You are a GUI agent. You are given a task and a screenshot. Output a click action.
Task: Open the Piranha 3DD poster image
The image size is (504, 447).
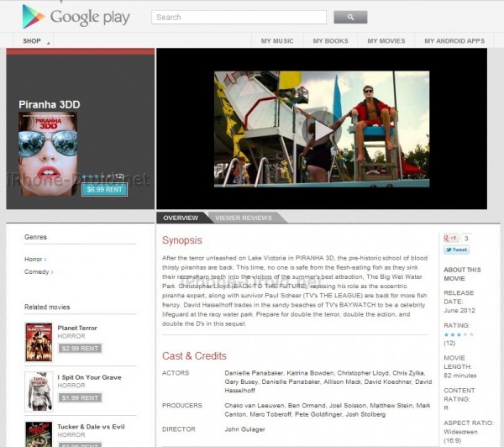click(48, 154)
